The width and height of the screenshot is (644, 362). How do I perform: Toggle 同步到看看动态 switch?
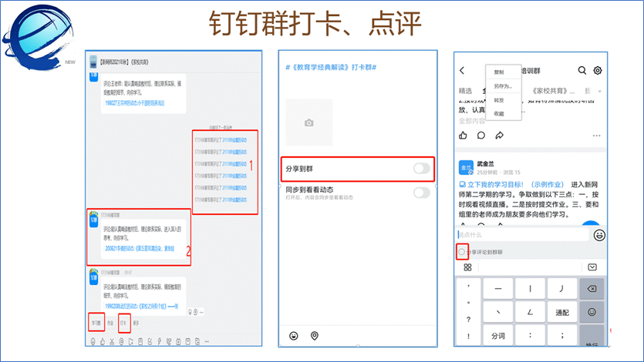pyautogui.click(x=421, y=193)
